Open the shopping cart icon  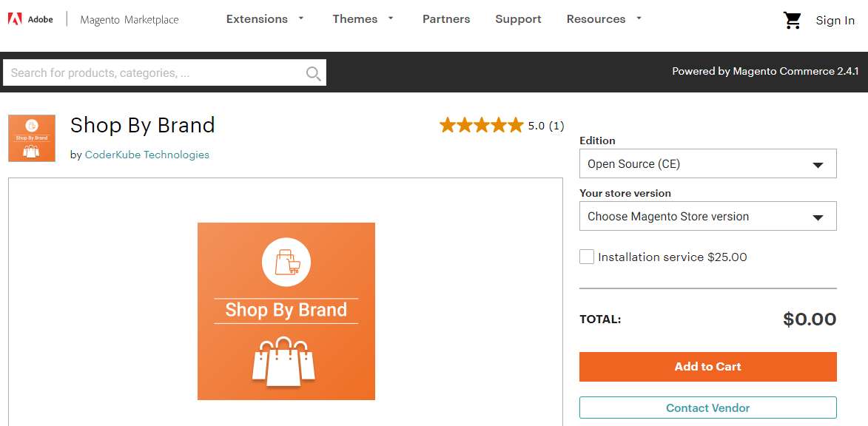click(x=793, y=21)
